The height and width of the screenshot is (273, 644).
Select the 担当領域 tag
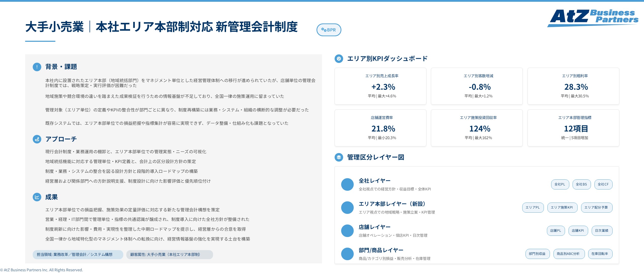[77, 255]
